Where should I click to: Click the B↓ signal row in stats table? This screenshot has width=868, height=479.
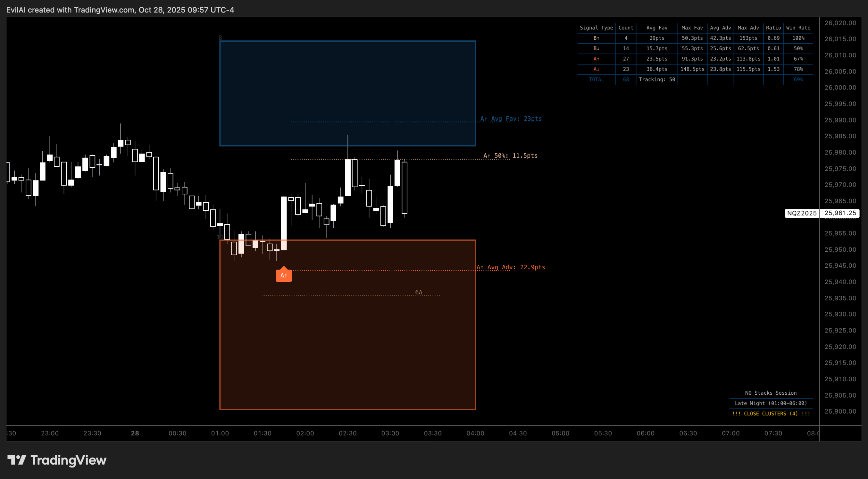[597, 48]
